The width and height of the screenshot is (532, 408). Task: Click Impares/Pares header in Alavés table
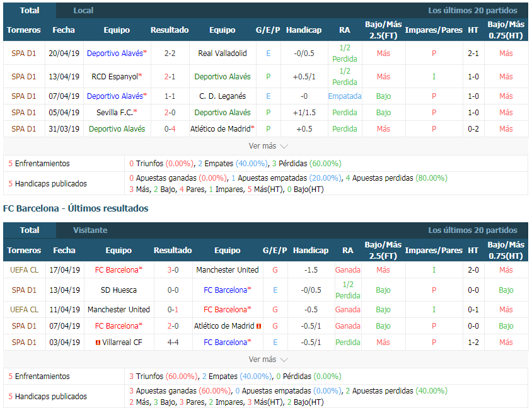point(434,30)
